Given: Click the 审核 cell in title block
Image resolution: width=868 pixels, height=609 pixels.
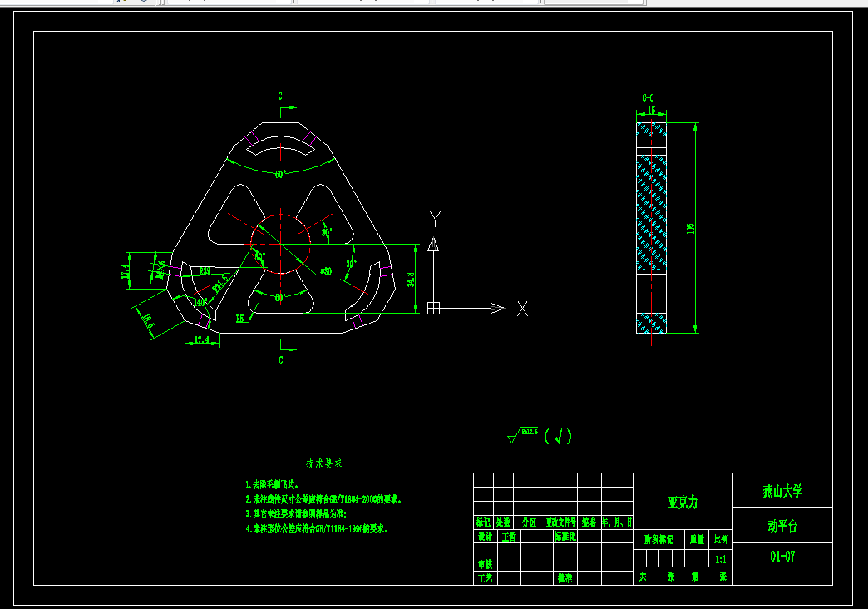Looking at the screenshot, I should [x=486, y=564].
